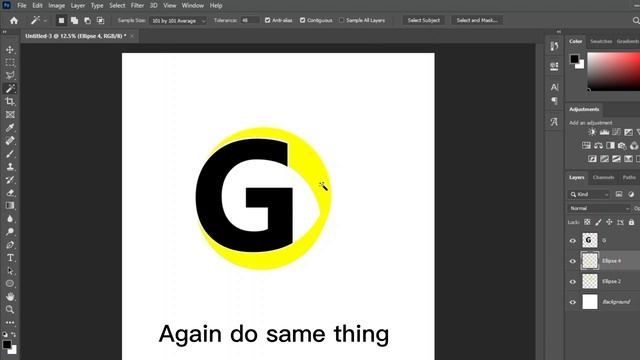Choose New Selection mode icon
Screen dimensions: 640x360
click(61, 20)
